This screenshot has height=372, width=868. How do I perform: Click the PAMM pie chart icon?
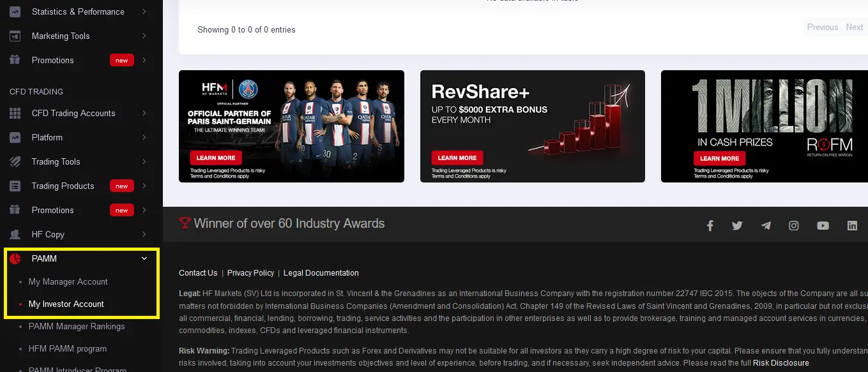[15, 258]
